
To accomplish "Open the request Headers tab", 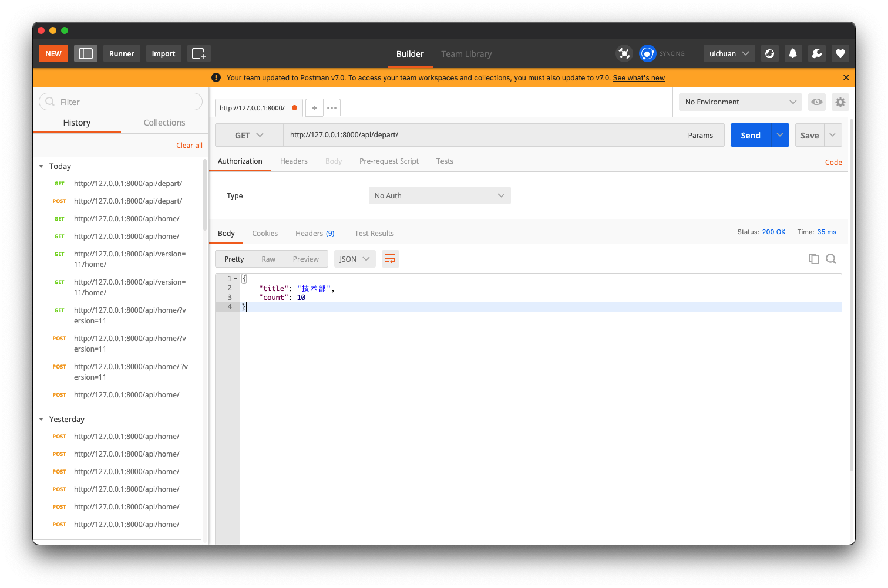I will coord(294,161).
